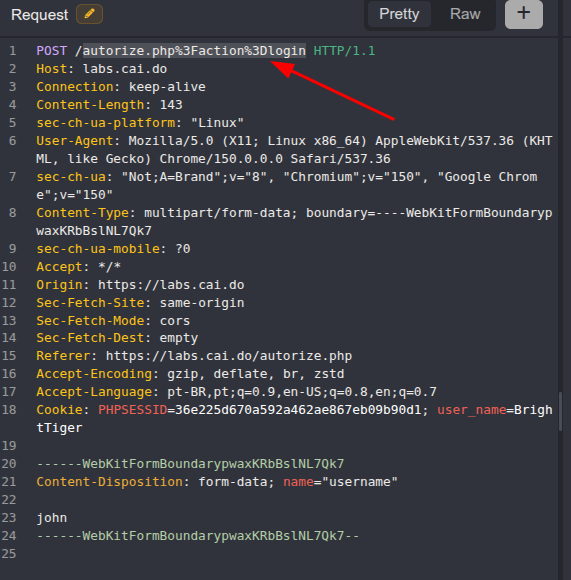Click the PHPSESSID cookie name

(133, 410)
